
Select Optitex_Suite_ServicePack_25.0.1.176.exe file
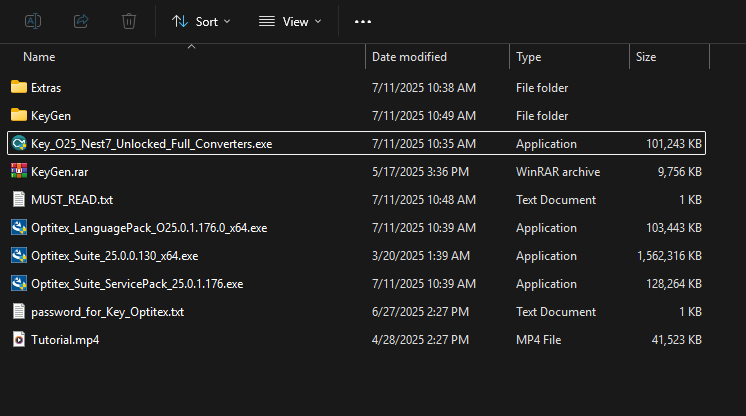coord(137,284)
